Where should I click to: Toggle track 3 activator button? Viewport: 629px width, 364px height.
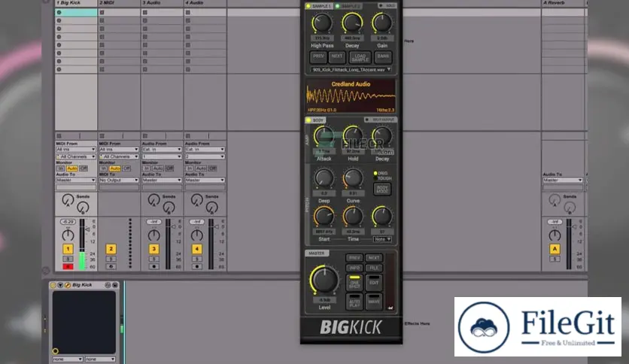point(154,249)
